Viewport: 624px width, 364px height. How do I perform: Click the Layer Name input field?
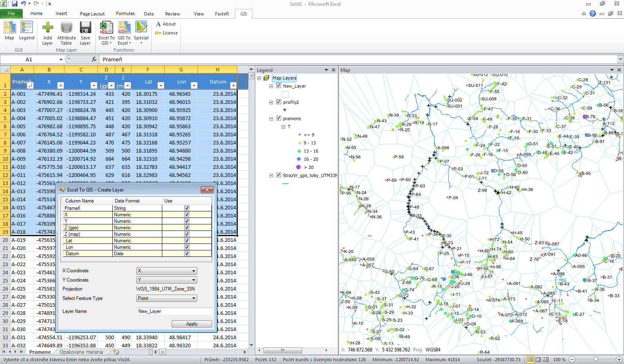pos(174,311)
